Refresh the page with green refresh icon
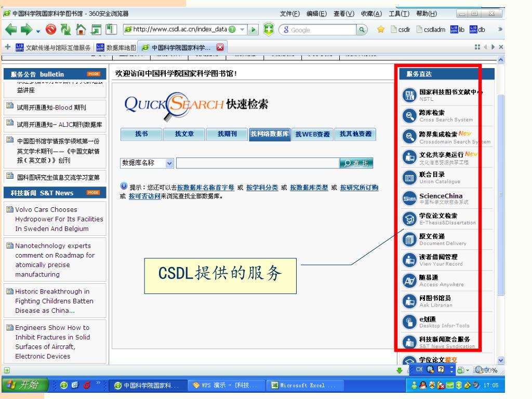Screen dimensions: 532x399 [65, 30]
